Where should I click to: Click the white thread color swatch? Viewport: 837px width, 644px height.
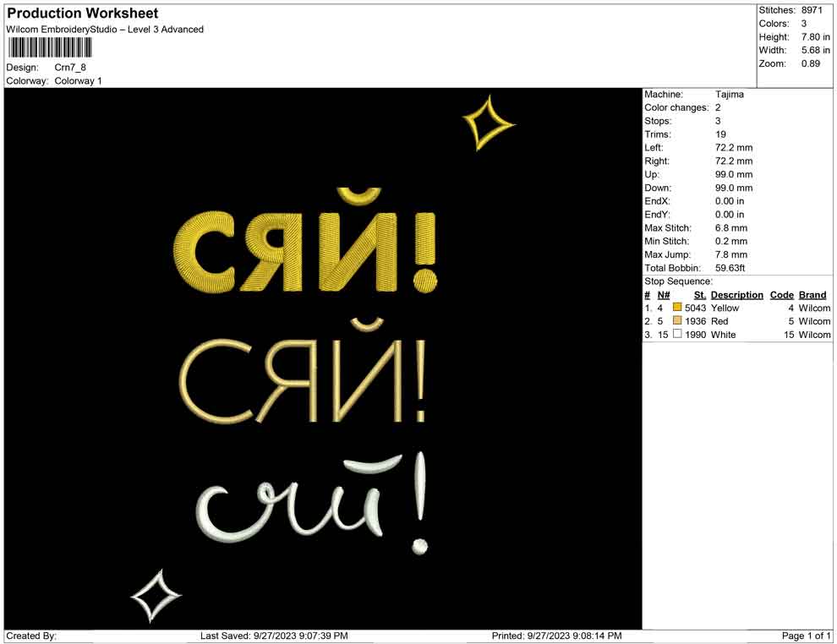(677, 334)
